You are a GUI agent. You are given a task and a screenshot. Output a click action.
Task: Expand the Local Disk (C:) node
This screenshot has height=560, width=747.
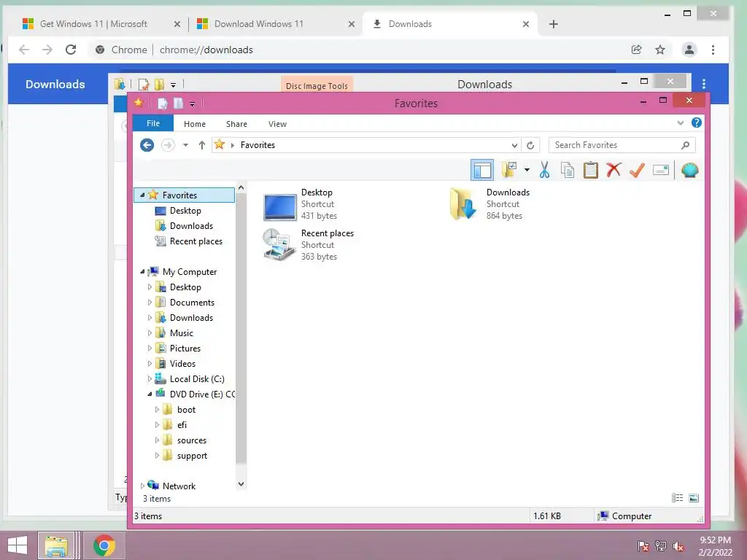click(149, 379)
